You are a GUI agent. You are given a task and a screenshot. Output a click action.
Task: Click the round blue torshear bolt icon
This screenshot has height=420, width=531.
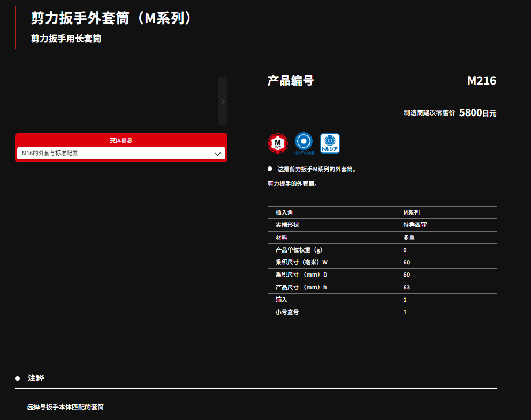pos(304,142)
